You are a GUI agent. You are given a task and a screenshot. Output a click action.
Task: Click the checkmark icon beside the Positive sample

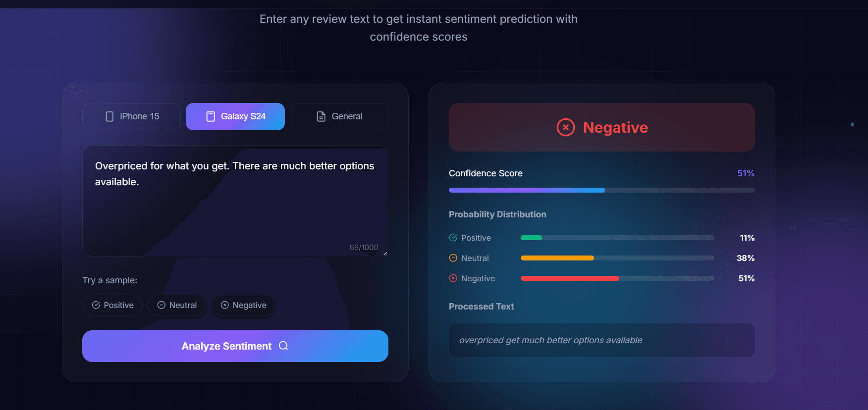point(96,305)
